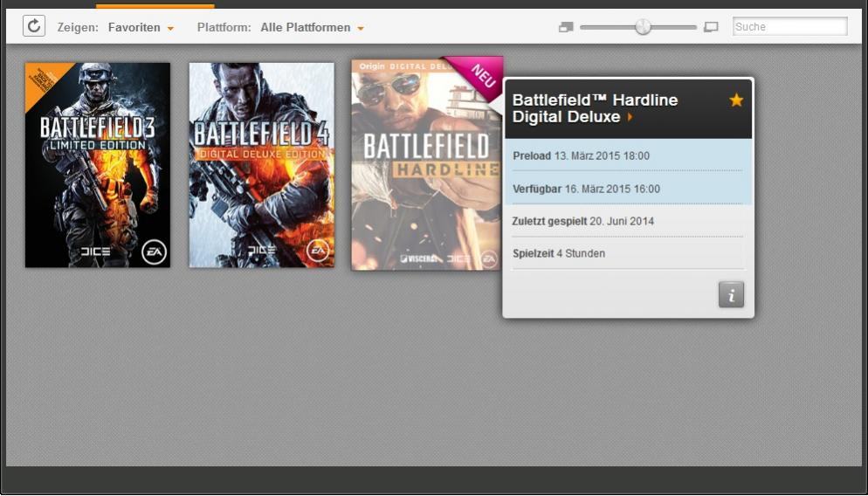Click the small tiles size icon
868x496 pixels.
566,27
